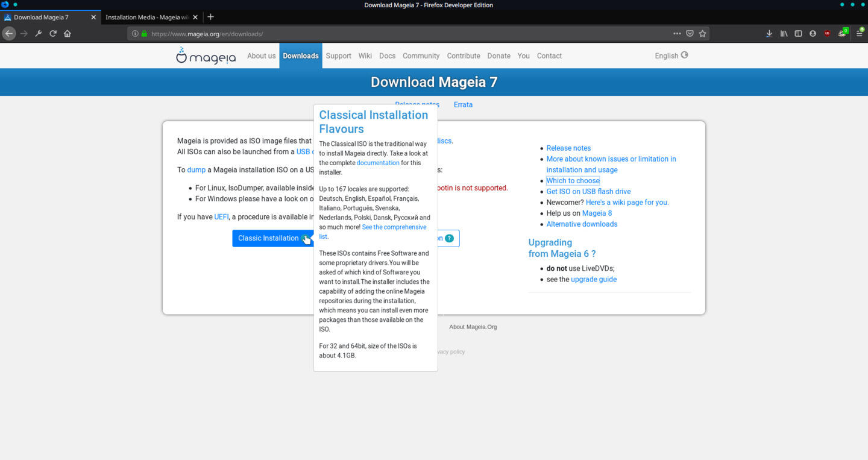Open the upgrade guide link

click(x=594, y=279)
